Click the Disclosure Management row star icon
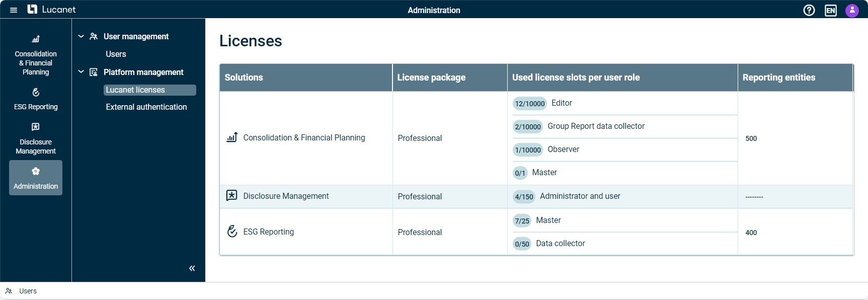The image size is (868, 300). click(231, 195)
